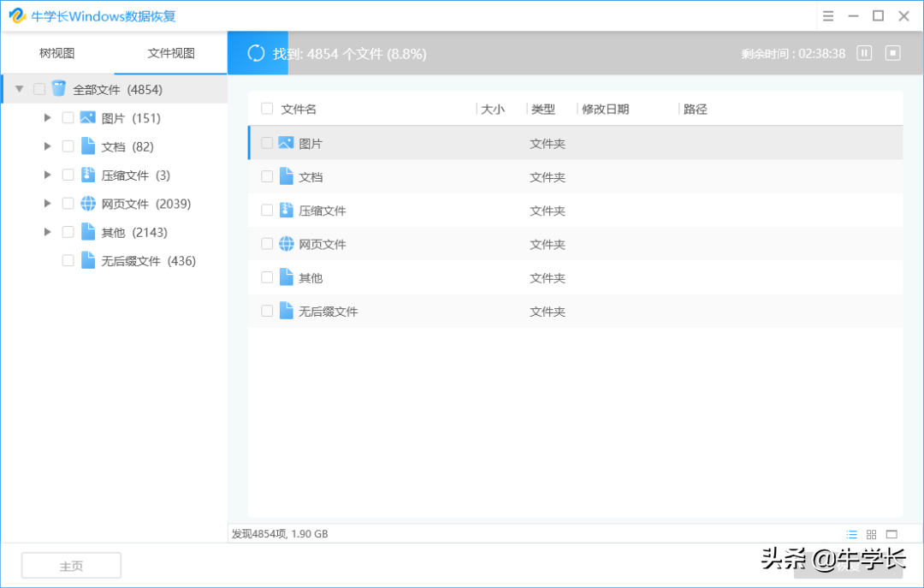This screenshot has height=588, width=924.
Task: Click the 主页 button
Action: [70, 565]
